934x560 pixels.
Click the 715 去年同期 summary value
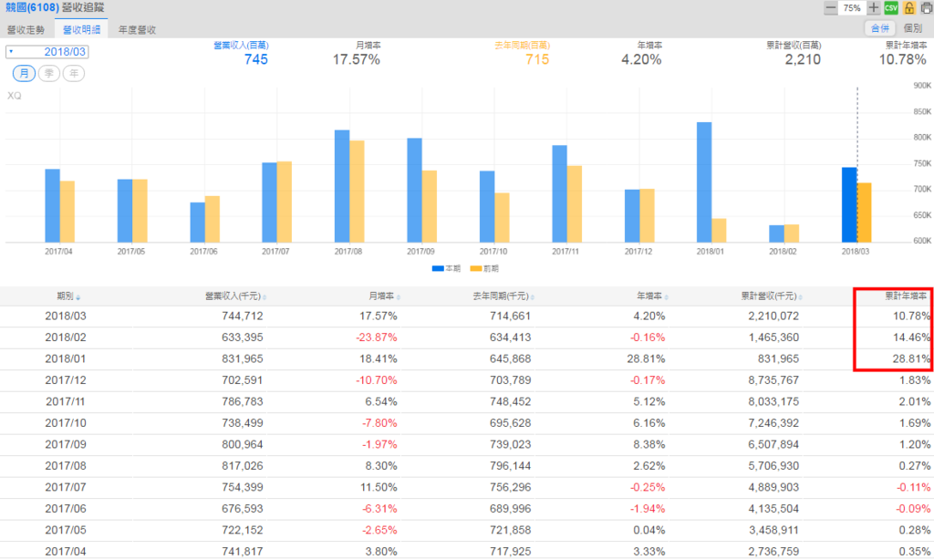pyautogui.click(x=537, y=59)
